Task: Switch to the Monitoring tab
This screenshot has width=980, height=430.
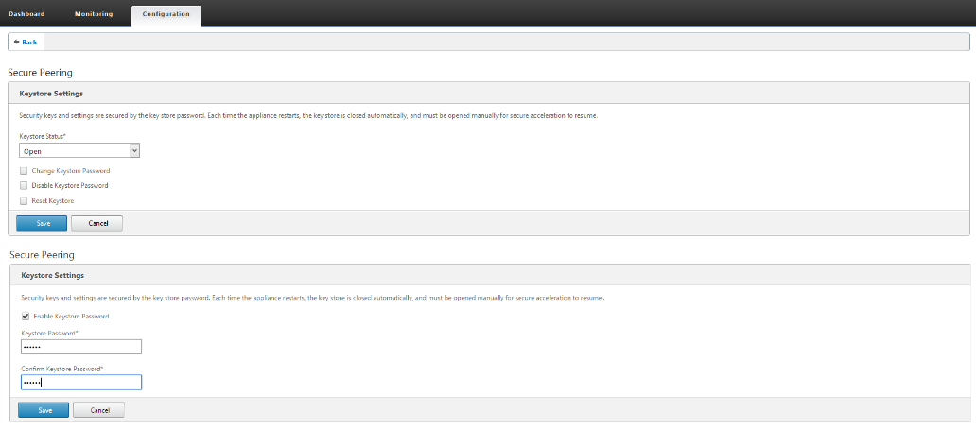Action: 94,14
